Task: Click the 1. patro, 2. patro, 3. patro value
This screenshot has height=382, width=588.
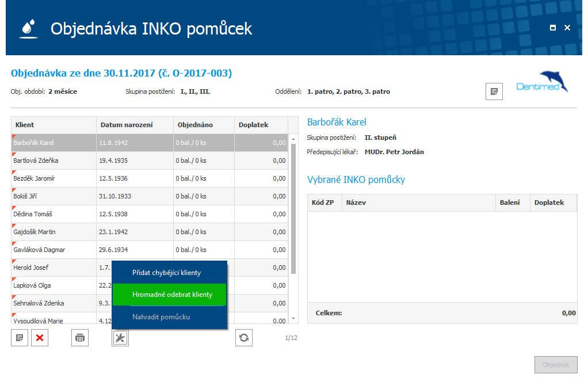Action: tap(349, 91)
